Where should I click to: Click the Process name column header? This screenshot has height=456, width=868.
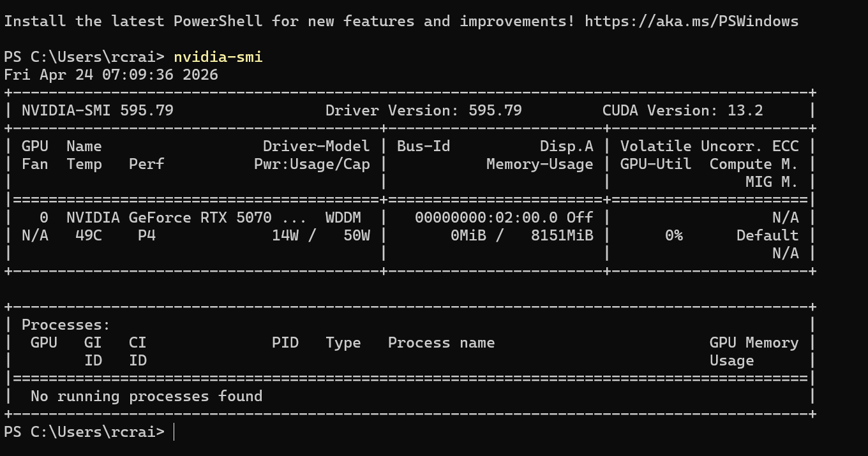pos(441,342)
